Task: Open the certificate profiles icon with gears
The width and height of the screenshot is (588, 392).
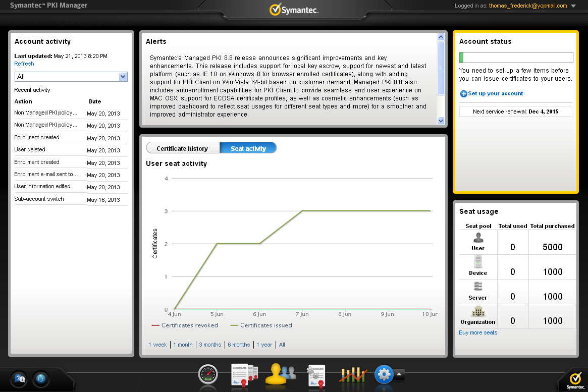Action: [316, 375]
